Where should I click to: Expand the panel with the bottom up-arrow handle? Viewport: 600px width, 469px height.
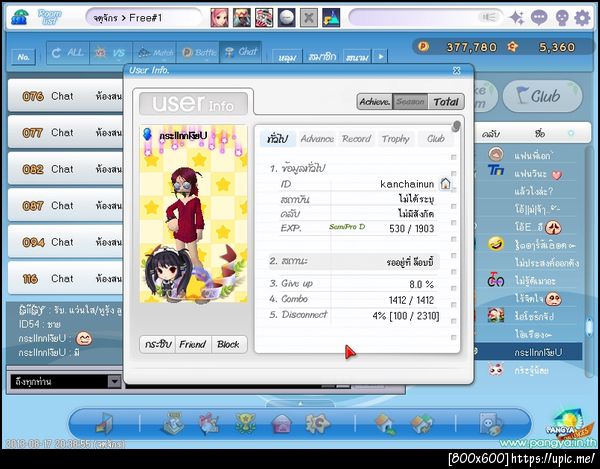click(300, 404)
